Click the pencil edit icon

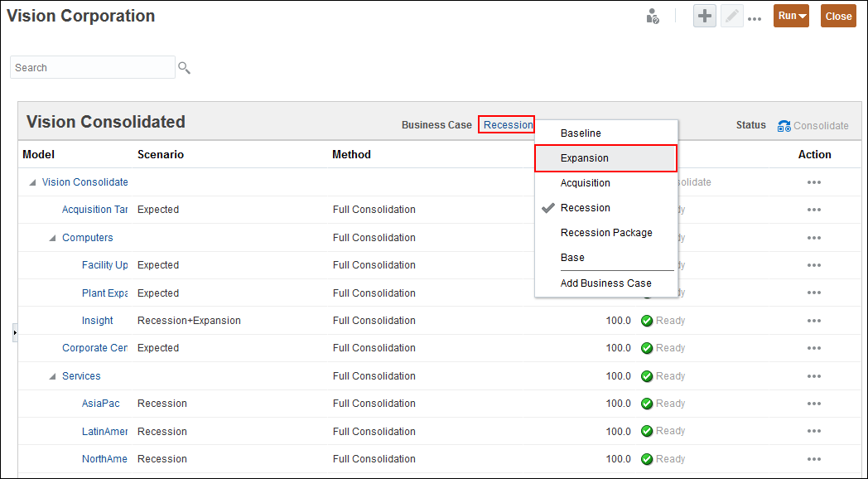731,16
